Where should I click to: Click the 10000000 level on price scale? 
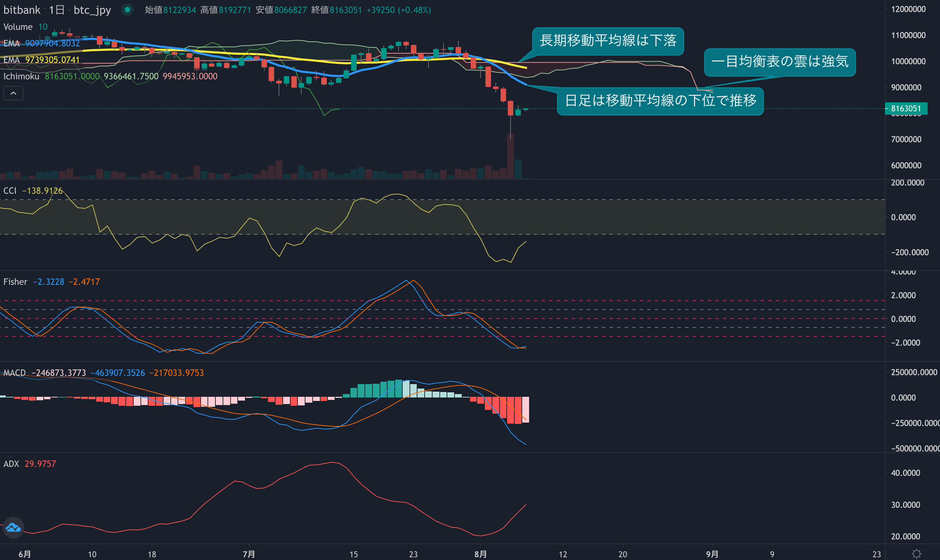point(908,61)
